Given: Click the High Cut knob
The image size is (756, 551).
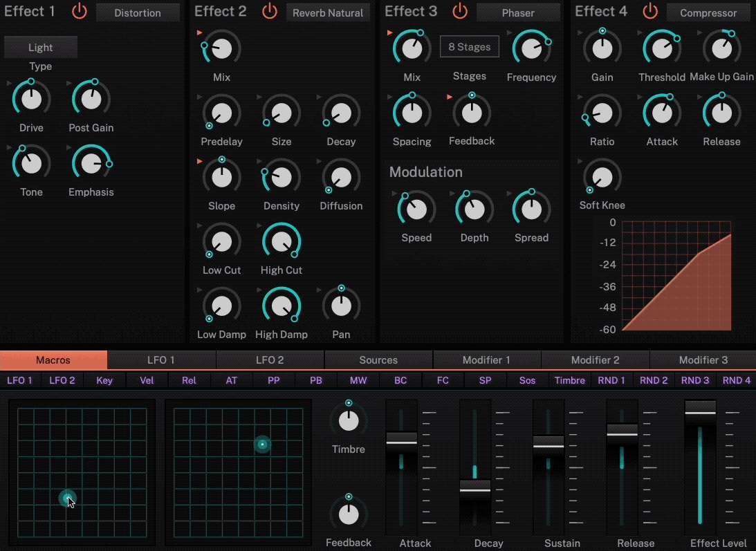Looking at the screenshot, I should 282,241.
